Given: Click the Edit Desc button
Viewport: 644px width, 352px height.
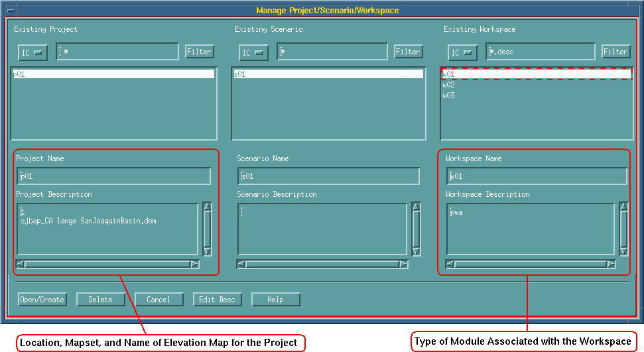Looking at the screenshot, I should [217, 300].
